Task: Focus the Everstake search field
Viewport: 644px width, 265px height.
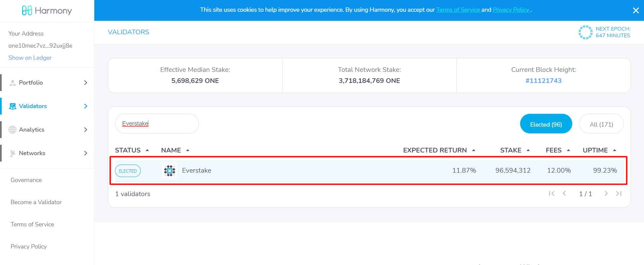Action: [157, 124]
